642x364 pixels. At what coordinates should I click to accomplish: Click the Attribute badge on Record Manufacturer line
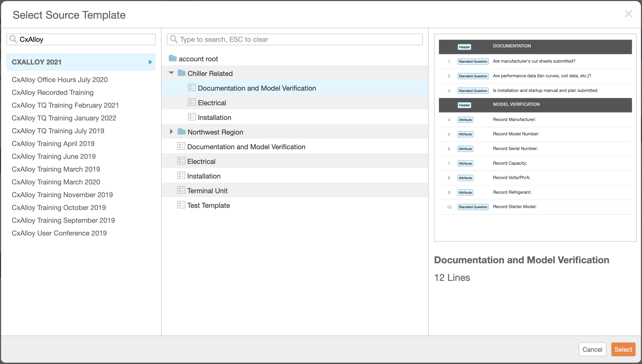pos(465,120)
